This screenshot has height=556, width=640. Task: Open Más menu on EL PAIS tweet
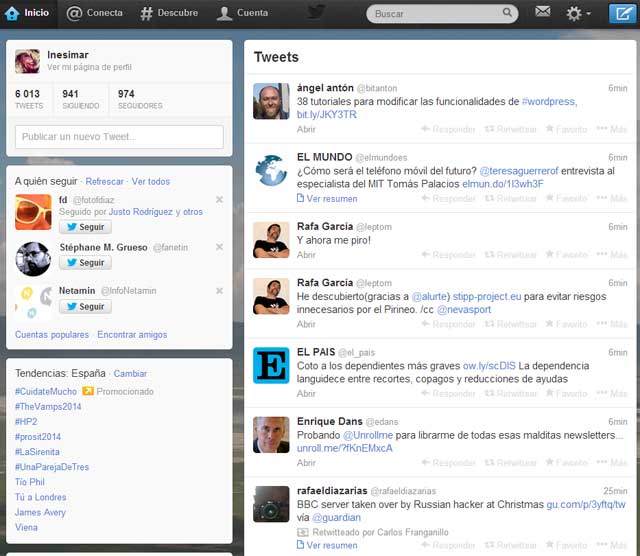(612, 394)
